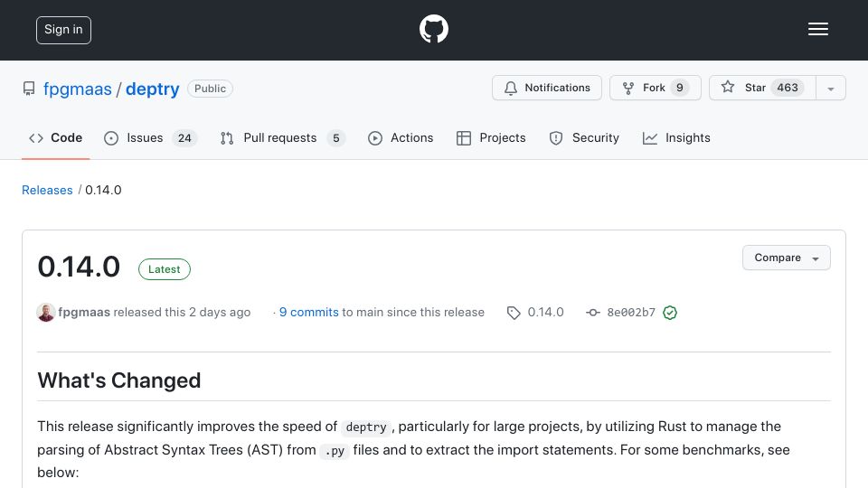Click the inline .py code text
This screenshot has width=868, height=488.
tap(335, 451)
